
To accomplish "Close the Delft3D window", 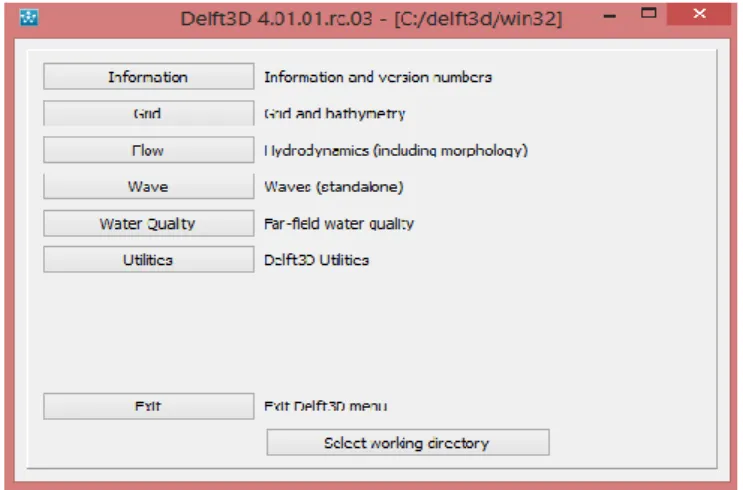I will [x=699, y=14].
